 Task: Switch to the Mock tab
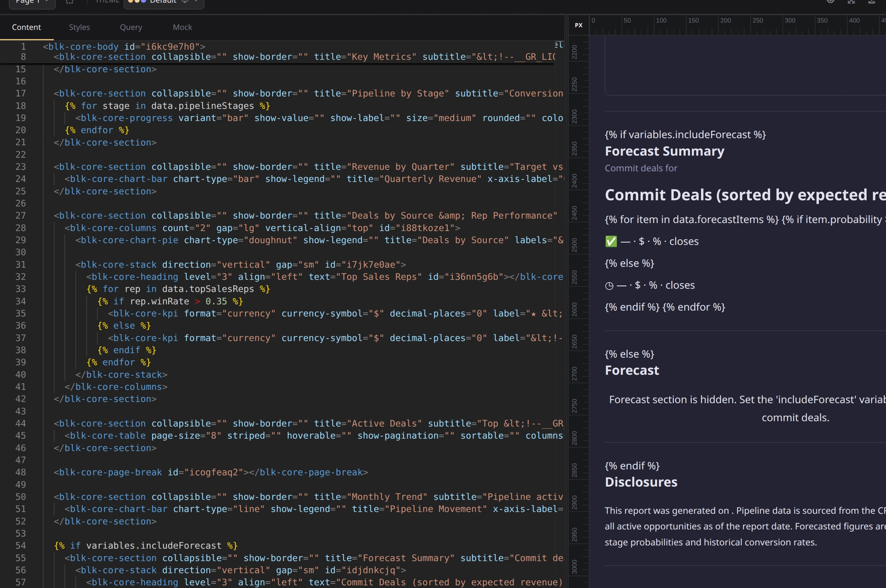click(x=182, y=28)
